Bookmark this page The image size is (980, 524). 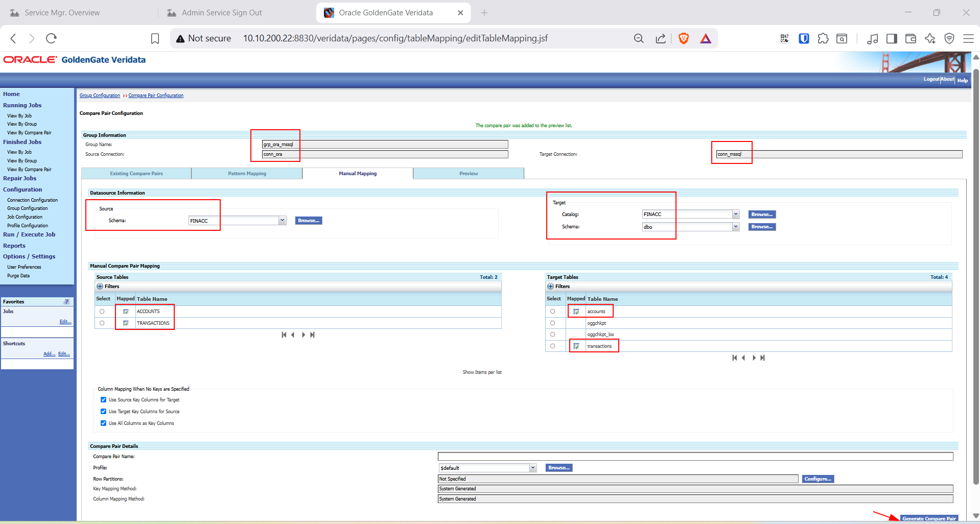click(x=155, y=38)
